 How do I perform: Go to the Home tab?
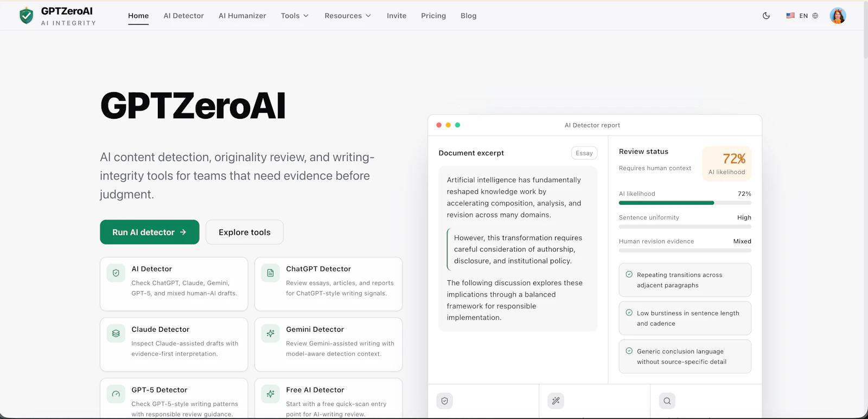pos(138,16)
